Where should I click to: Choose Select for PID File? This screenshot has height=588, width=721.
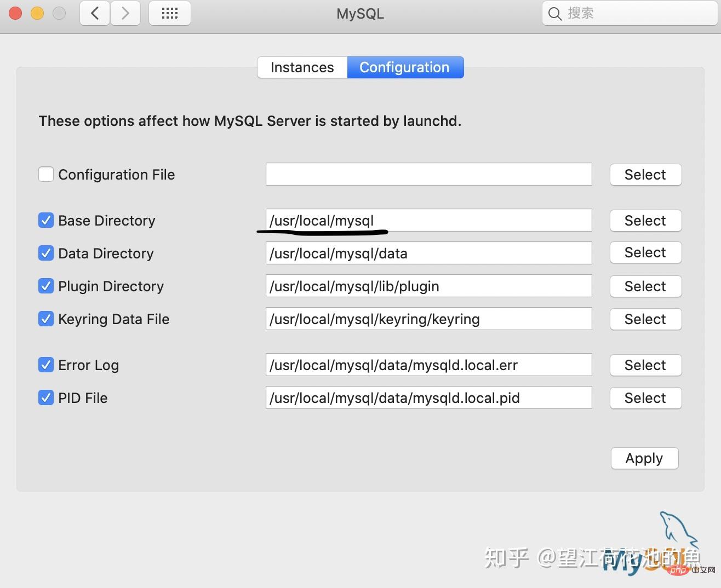(645, 398)
